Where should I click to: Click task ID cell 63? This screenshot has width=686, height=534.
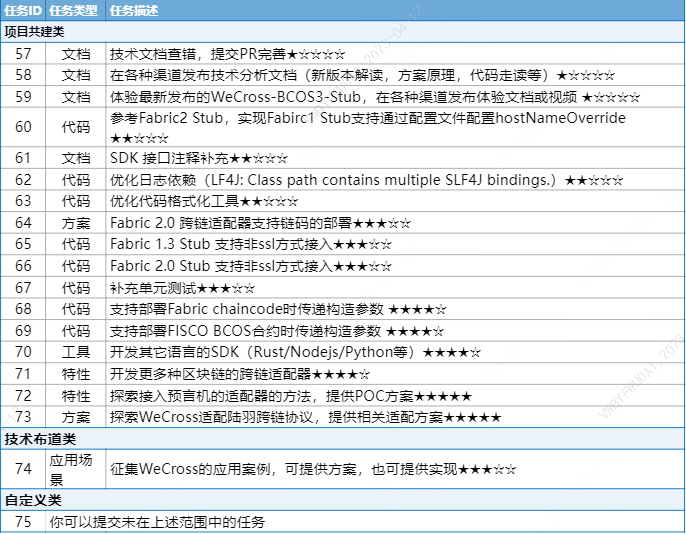point(23,201)
